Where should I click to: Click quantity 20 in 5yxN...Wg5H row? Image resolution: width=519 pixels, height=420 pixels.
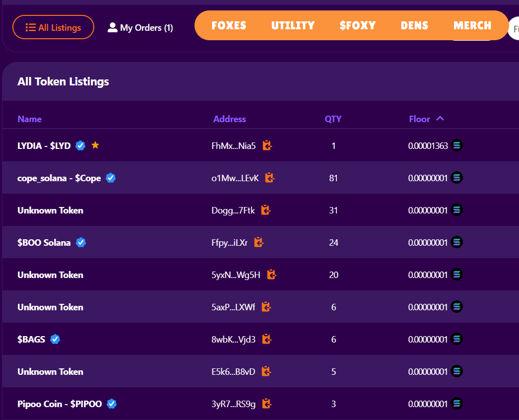click(333, 275)
